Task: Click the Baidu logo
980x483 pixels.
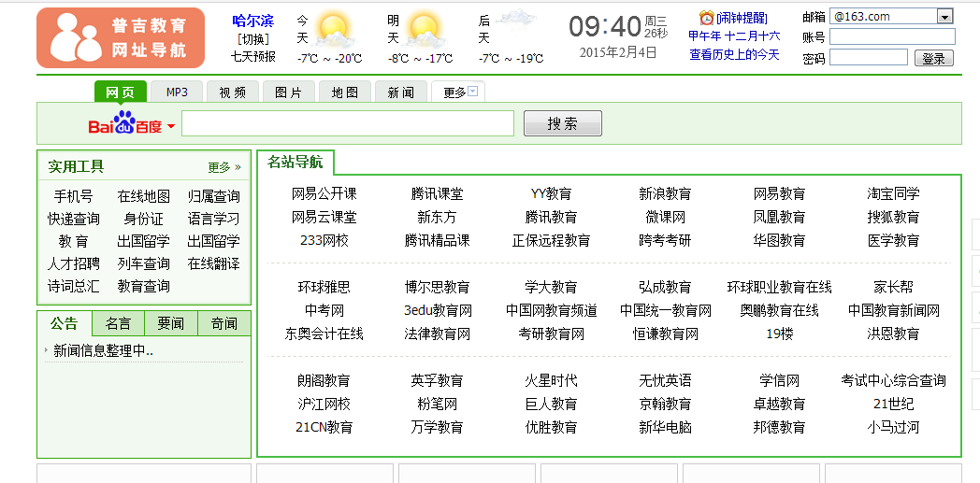Action: [x=125, y=123]
